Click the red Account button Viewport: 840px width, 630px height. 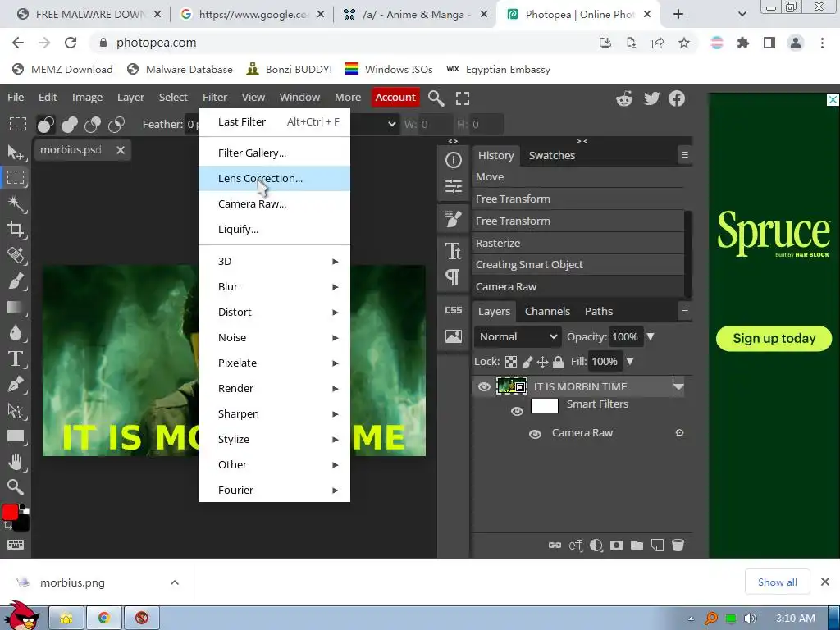pos(395,98)
